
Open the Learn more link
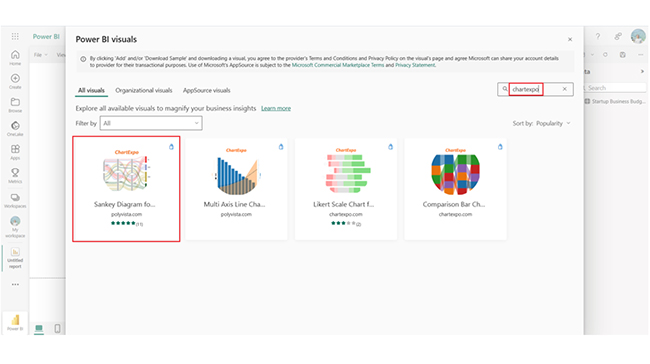276,108
